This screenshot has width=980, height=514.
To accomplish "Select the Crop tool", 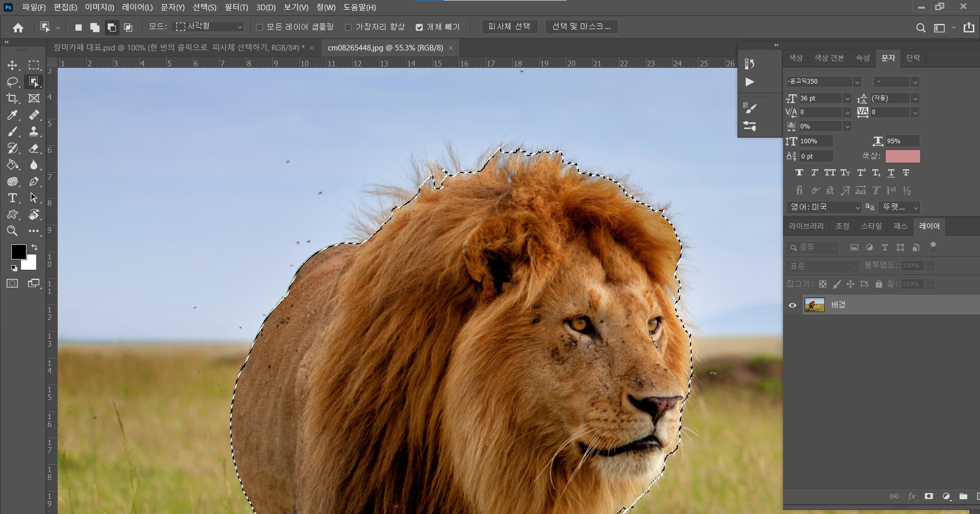I will (x=12, y=98).
